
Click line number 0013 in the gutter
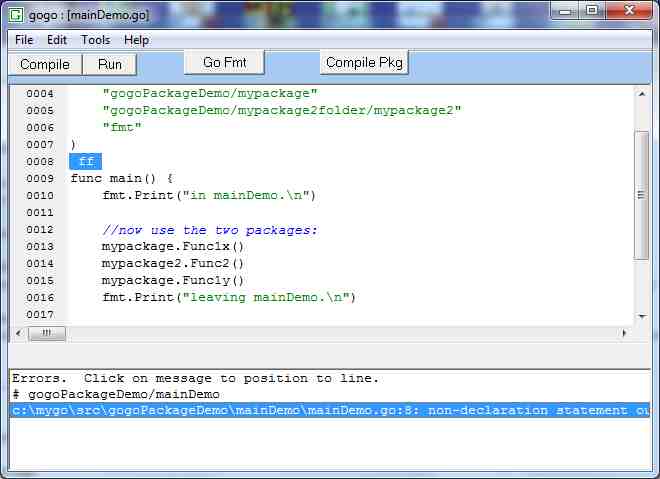click(x=40, y=246)
